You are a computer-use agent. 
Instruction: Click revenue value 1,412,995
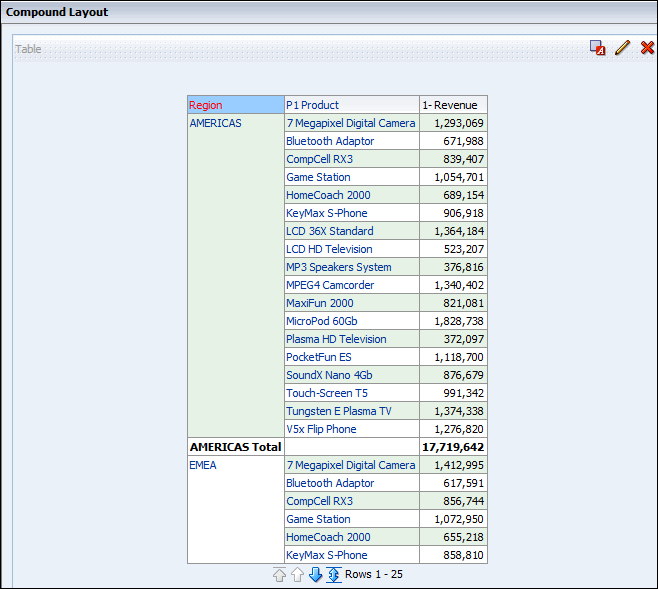pyautogui.click(x=459, y=465)
